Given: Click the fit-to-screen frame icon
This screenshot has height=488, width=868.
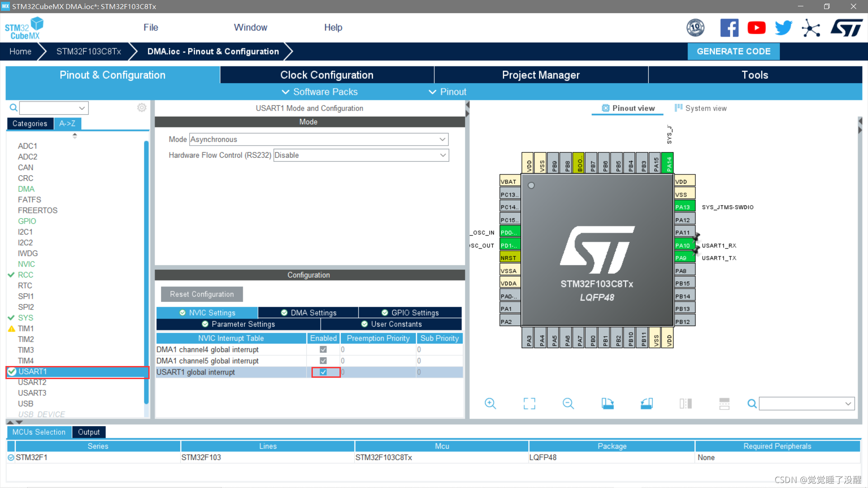Looking at the screenshot, I should click(x=529, y=404).
